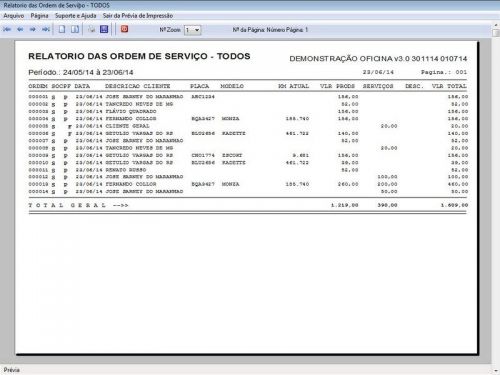Click model ESCORT
Image resolution: width=500 pixels, height=375 pixels.
click(232, 155)
